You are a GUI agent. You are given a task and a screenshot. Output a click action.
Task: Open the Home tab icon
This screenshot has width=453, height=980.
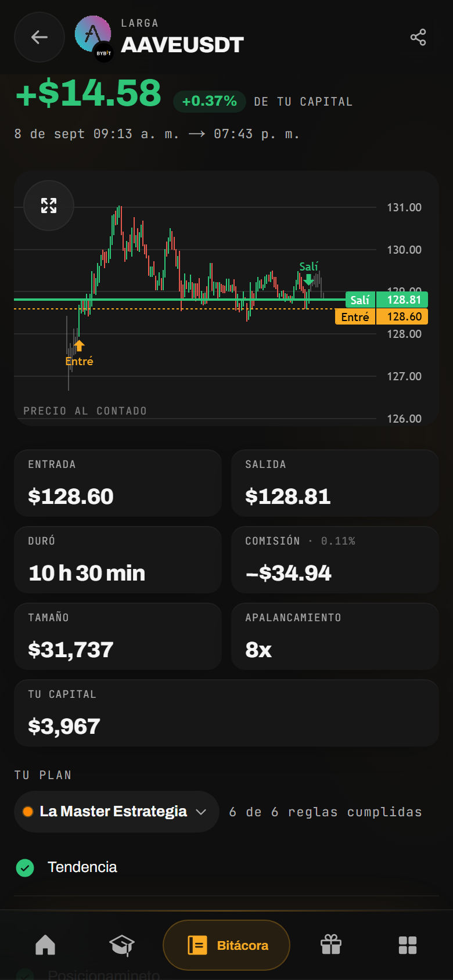point(45,945)
